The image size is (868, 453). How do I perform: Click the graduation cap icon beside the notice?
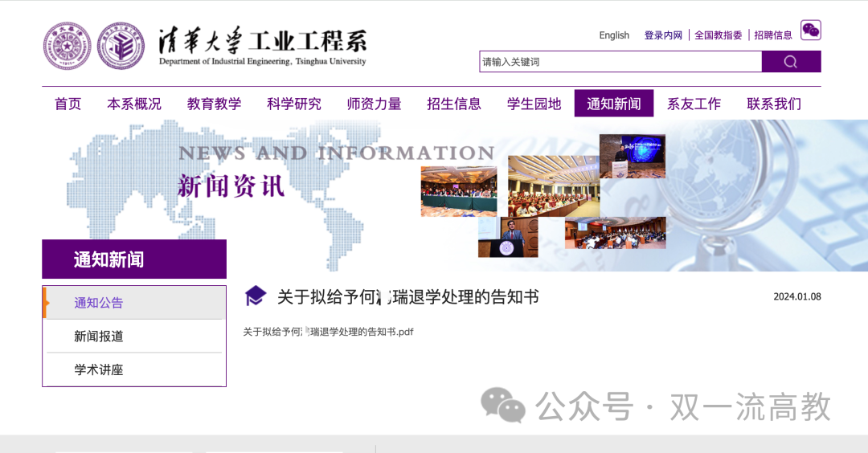tap(256, 296)
